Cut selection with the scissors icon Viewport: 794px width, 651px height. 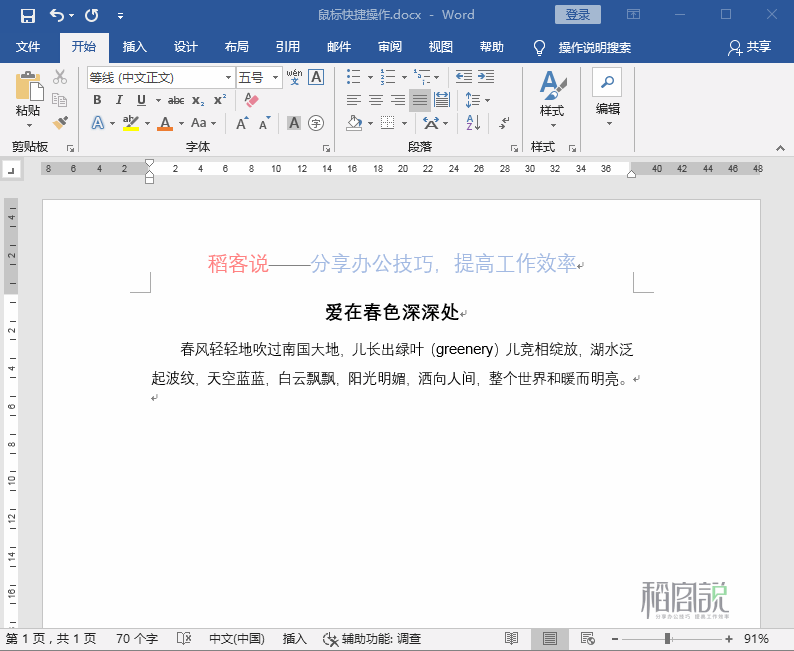[x=60, y=77]
